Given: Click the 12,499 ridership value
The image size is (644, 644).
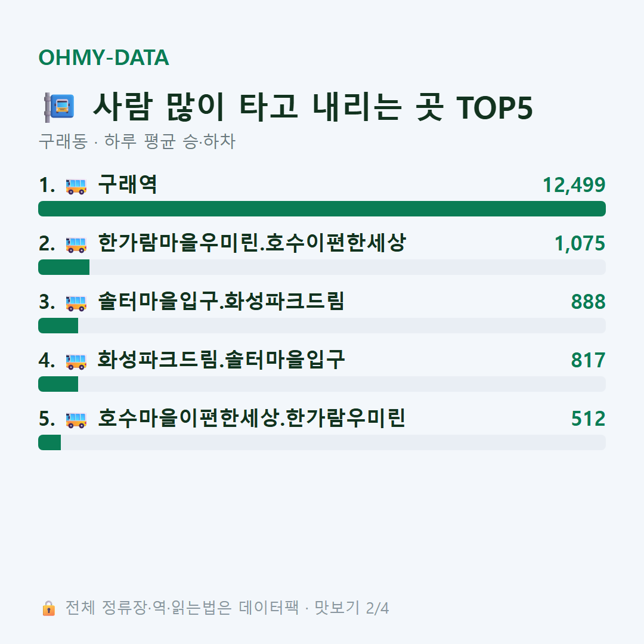Looking at the screenshot, I should [574, 185].
